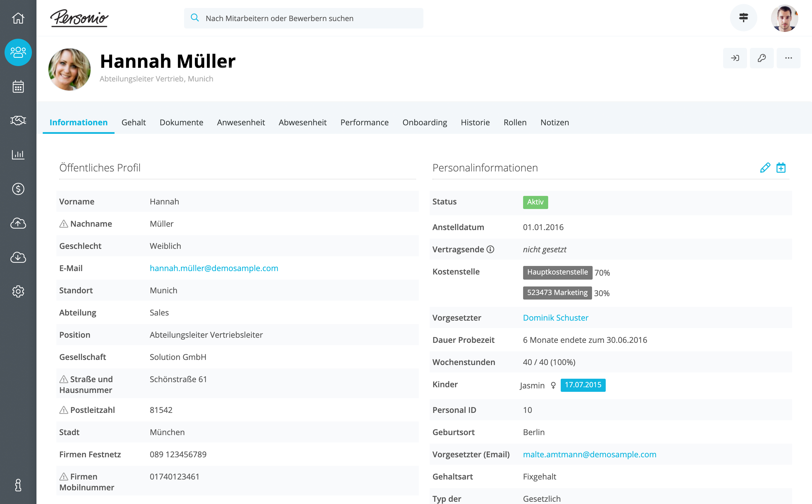Click the login-as arrow icon button
812x504 pixels.
[735, 58]
